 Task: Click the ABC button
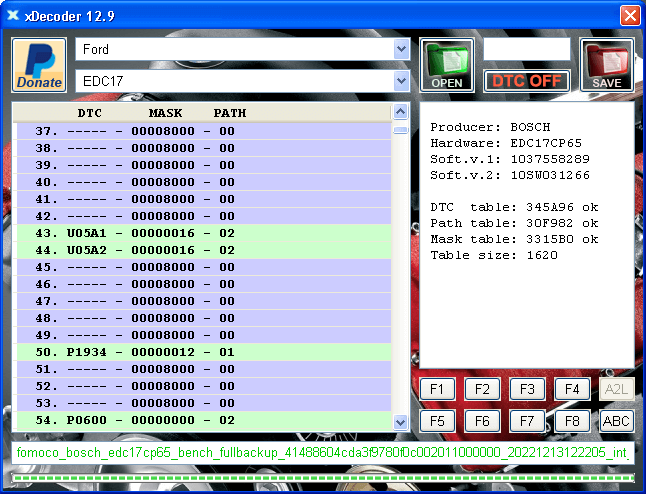click(x=617, y=421)
